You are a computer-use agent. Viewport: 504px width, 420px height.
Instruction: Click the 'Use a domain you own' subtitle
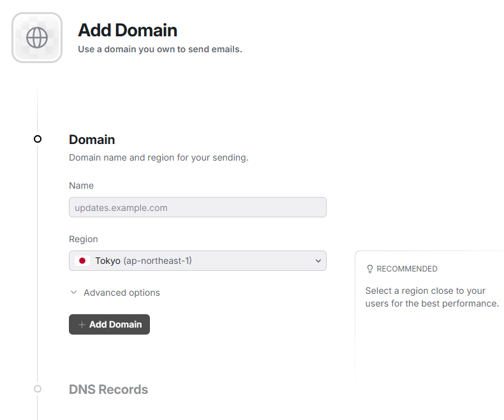pyautogui.click(x=159, y=49)
